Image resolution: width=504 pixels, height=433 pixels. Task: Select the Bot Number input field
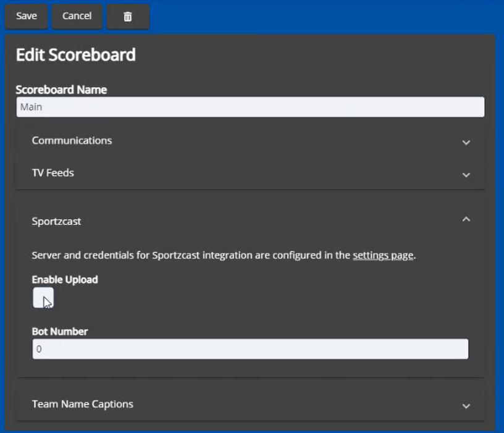click(250, 348)
